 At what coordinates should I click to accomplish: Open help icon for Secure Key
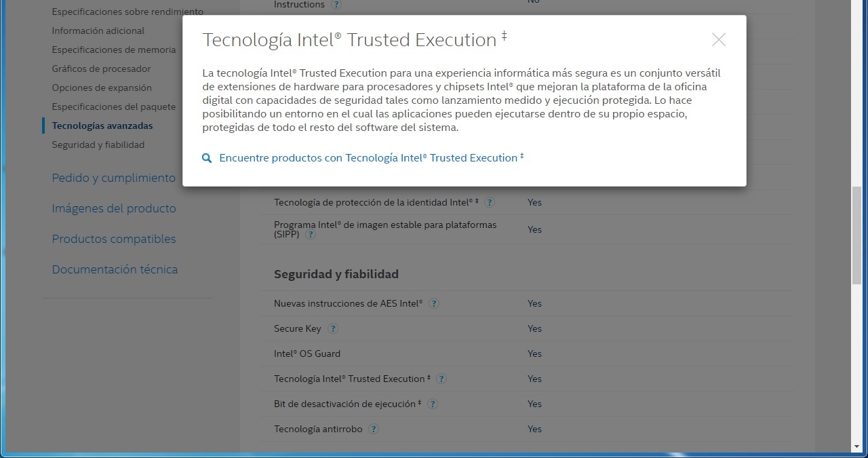[333, 328]
